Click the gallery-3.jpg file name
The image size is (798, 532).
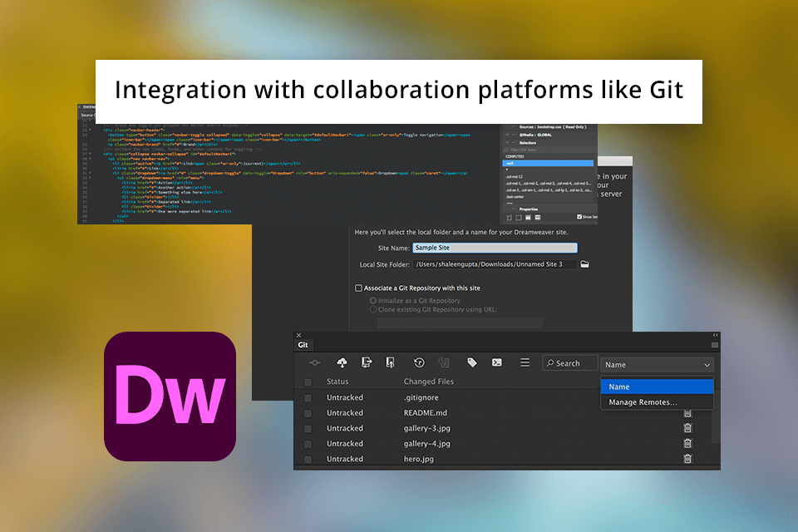point(427,428)
